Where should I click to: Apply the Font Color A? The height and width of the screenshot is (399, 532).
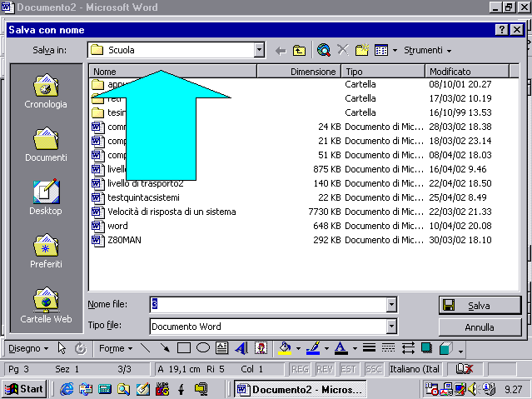[341, 348]
